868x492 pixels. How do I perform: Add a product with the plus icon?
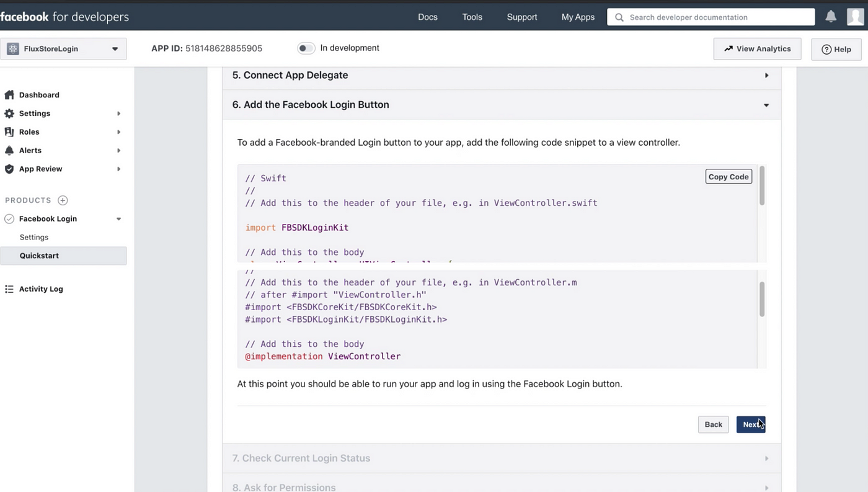(63, 200)
